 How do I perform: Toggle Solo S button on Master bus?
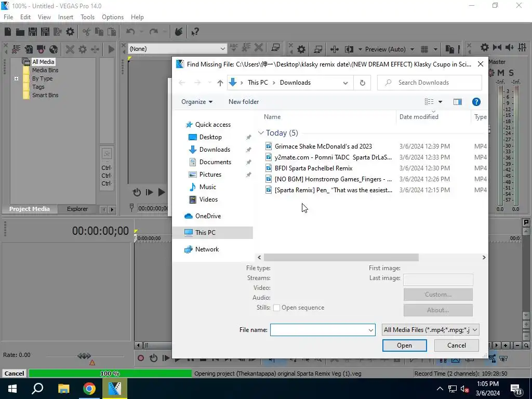click(x=511, y=73)
